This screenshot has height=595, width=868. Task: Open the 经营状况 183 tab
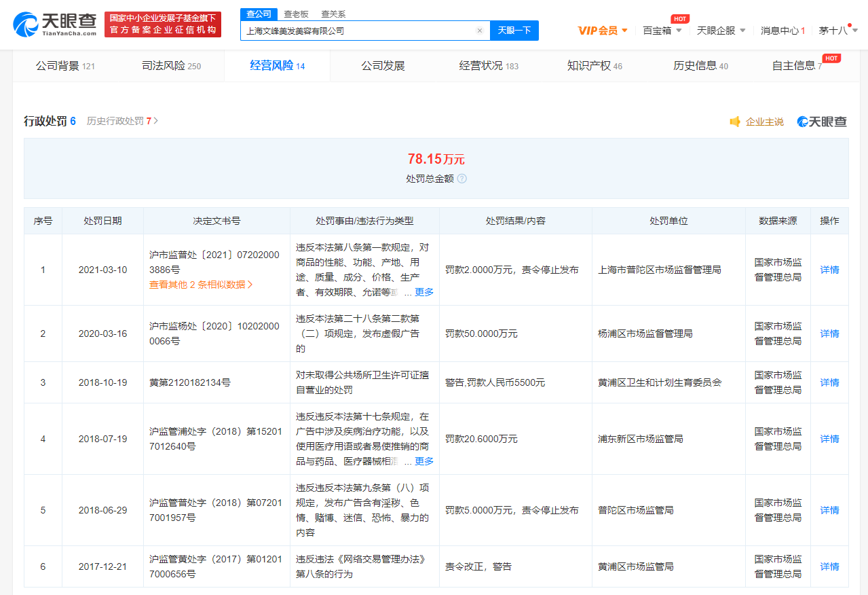[x=489, y=66]
